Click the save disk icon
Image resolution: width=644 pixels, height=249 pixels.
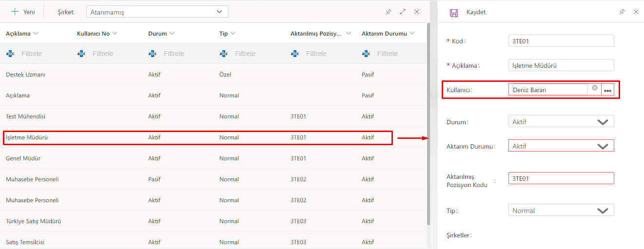coord(454,13)
